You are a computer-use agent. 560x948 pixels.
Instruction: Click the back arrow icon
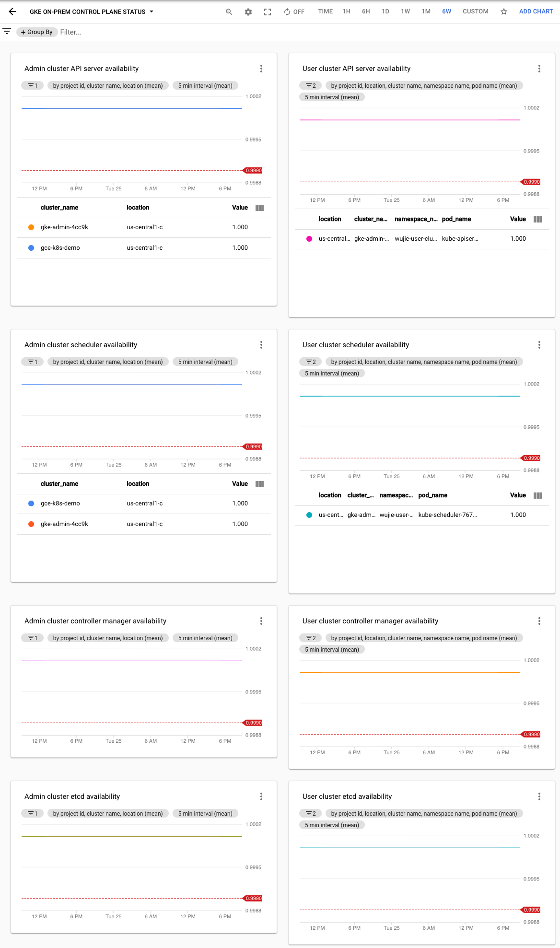coord(12,12)
